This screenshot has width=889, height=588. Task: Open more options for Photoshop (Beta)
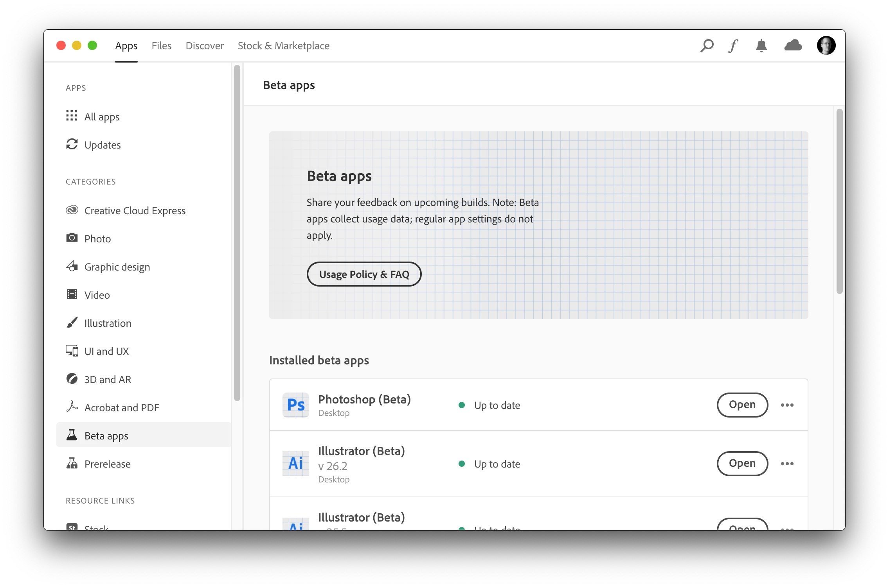787,405
